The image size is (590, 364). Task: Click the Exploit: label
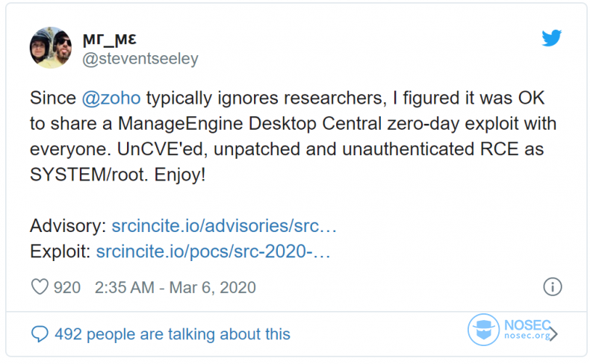point(60,251)
